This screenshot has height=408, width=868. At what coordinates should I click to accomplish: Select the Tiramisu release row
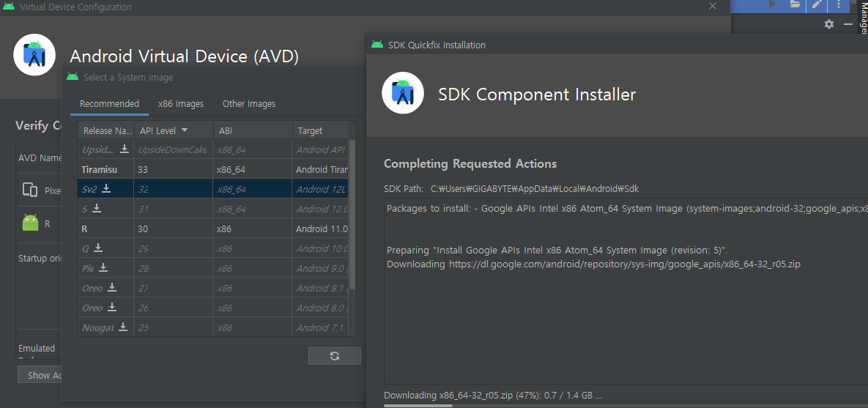[x=213, y=169]
